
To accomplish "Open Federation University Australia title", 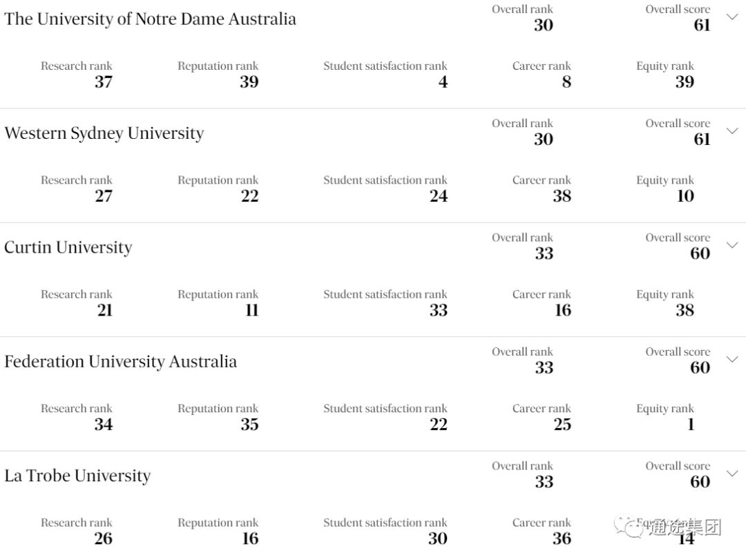I will tap(120, 362).
